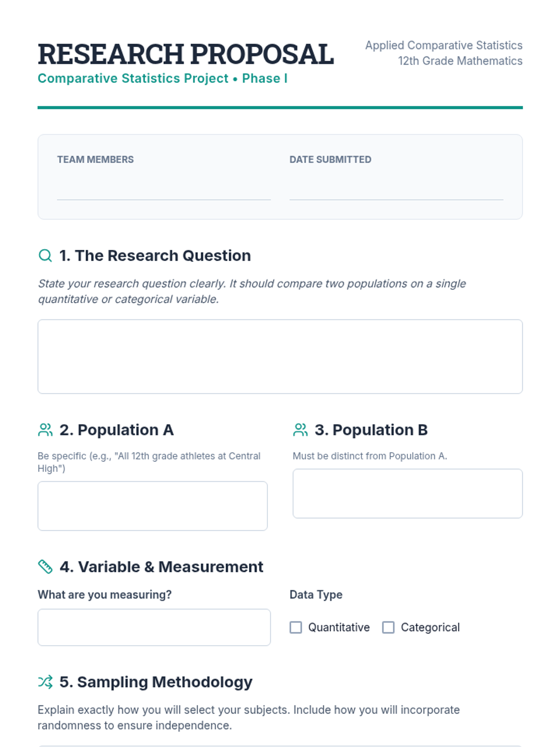The height and width of the screenshot is (747, 560).
Task: Focus the 'What are you measuring?' field
Action: 154,627
